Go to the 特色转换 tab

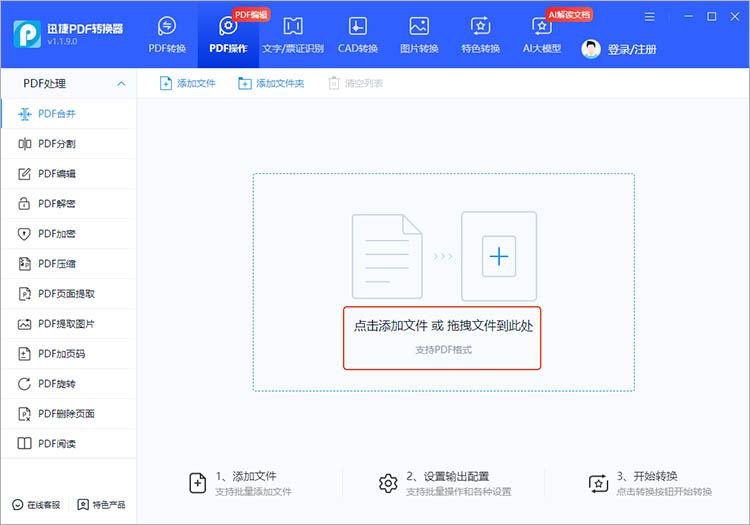pyautogui.click(x=480, y=35)
